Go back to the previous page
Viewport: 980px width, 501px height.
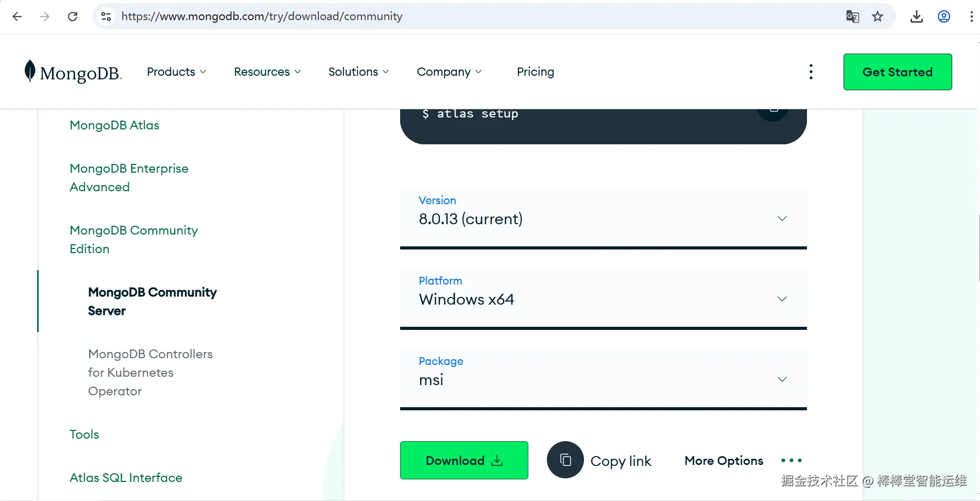point(17,16)
